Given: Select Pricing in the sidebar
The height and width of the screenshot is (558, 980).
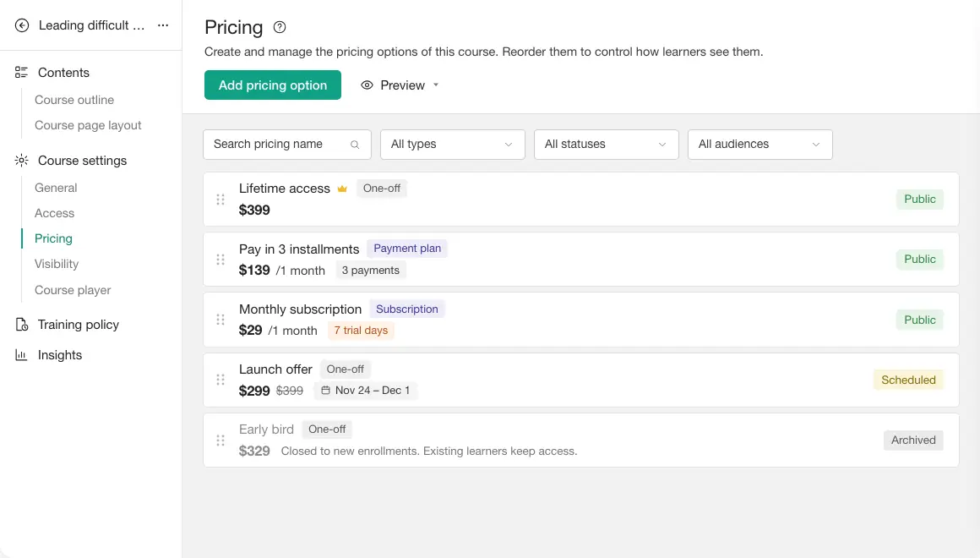Looking at the screenshot, I should (x=53, y=238).
